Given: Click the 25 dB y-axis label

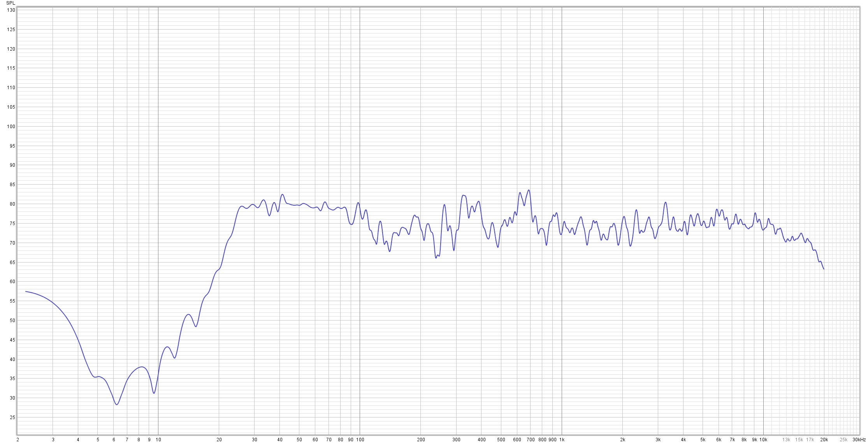Looking at the screenshot, I should (12, 418).
